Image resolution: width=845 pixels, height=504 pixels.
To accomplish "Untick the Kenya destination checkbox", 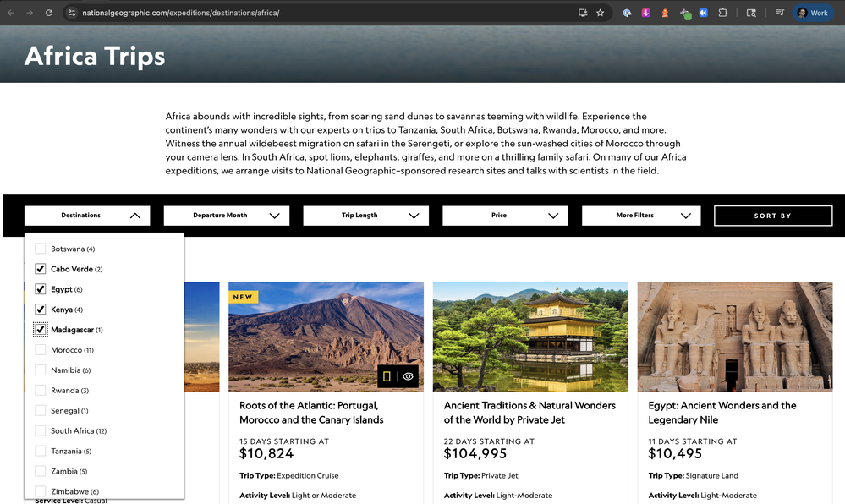I will pos(40,310).
